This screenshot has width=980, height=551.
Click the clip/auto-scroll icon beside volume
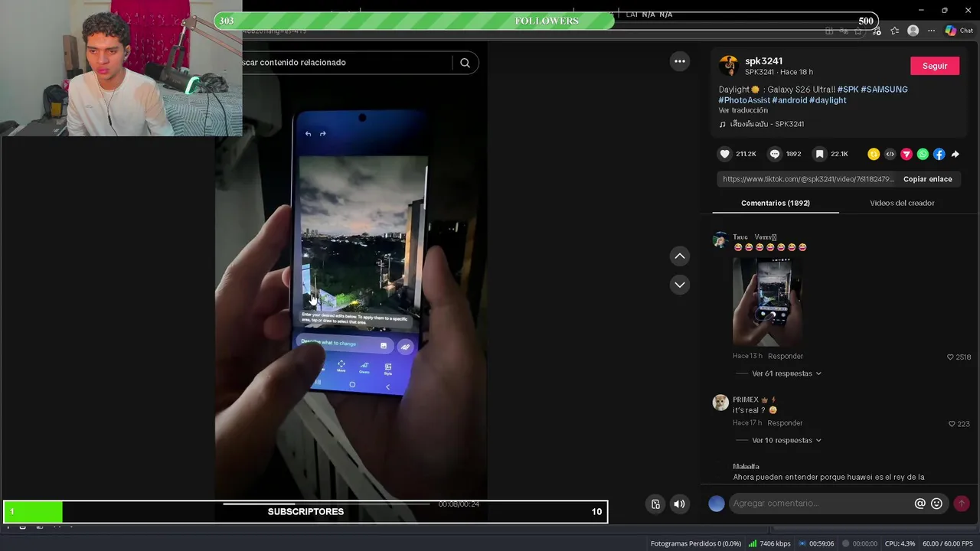point(655,504)
